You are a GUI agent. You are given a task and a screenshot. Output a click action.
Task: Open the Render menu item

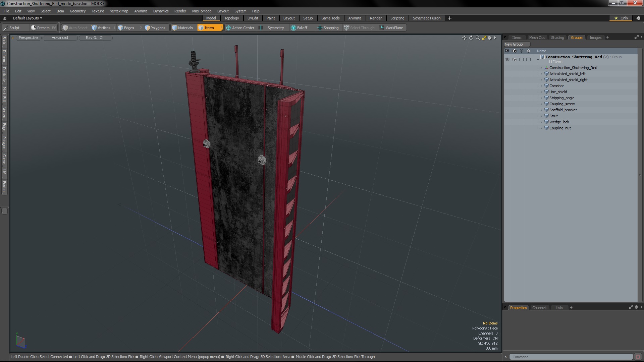(180, 11)
